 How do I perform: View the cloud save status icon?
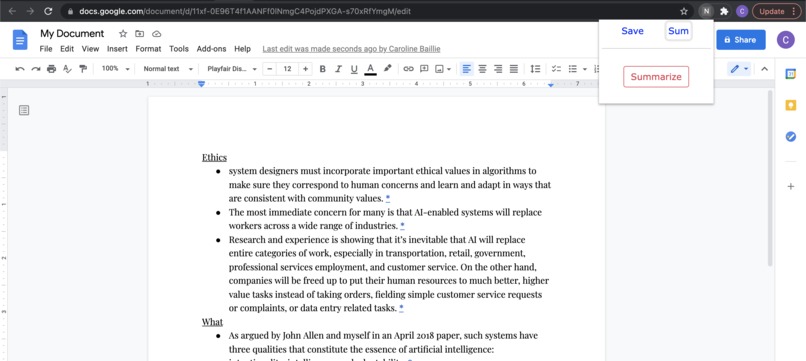point(157,34)
